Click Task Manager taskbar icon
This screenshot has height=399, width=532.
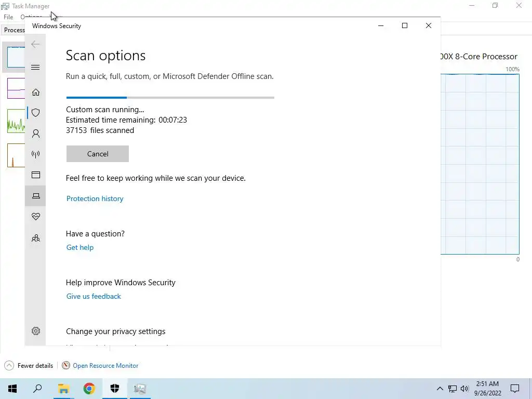[x=140, y=389]
